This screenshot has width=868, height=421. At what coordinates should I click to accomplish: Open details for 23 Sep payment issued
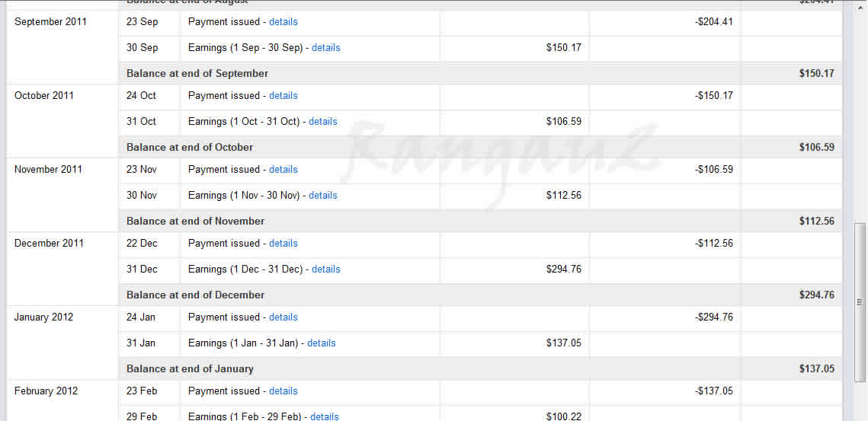coord(283,22)
